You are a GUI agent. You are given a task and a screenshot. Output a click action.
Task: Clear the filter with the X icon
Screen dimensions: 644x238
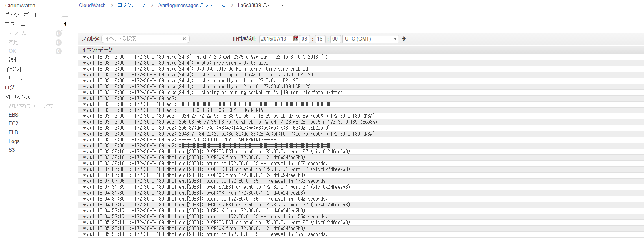click(184, 39)
